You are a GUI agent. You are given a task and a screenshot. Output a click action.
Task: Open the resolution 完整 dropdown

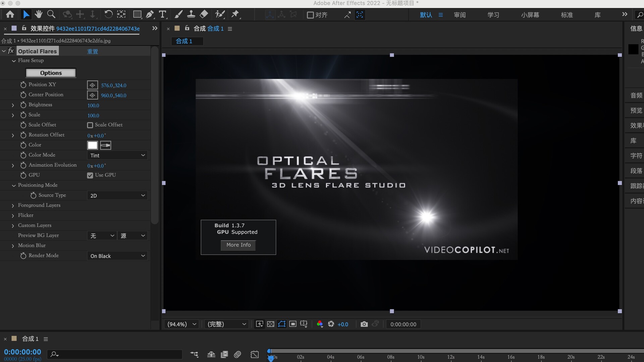(227, 324)
